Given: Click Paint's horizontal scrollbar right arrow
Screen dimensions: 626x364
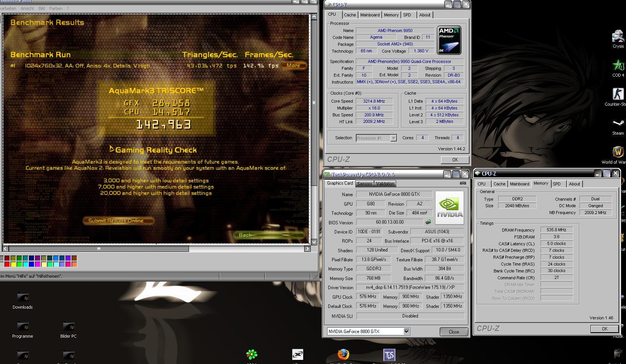Looking at the screenshot, I should pyautogui.click(x=307, y=249).
